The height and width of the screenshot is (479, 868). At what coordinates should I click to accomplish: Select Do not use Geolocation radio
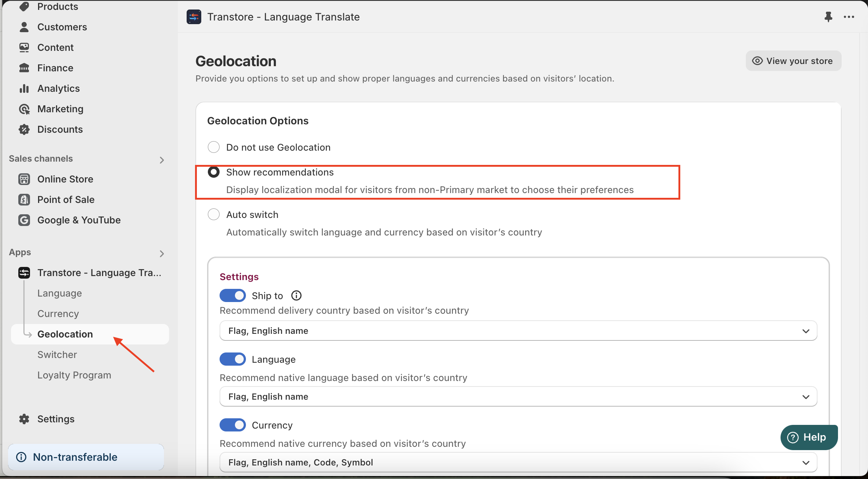214,147
